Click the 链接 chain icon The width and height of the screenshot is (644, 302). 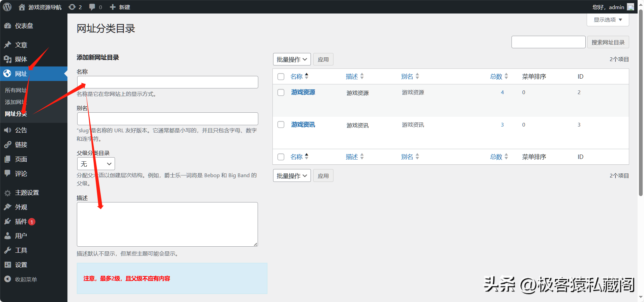[x=7, y=145]
